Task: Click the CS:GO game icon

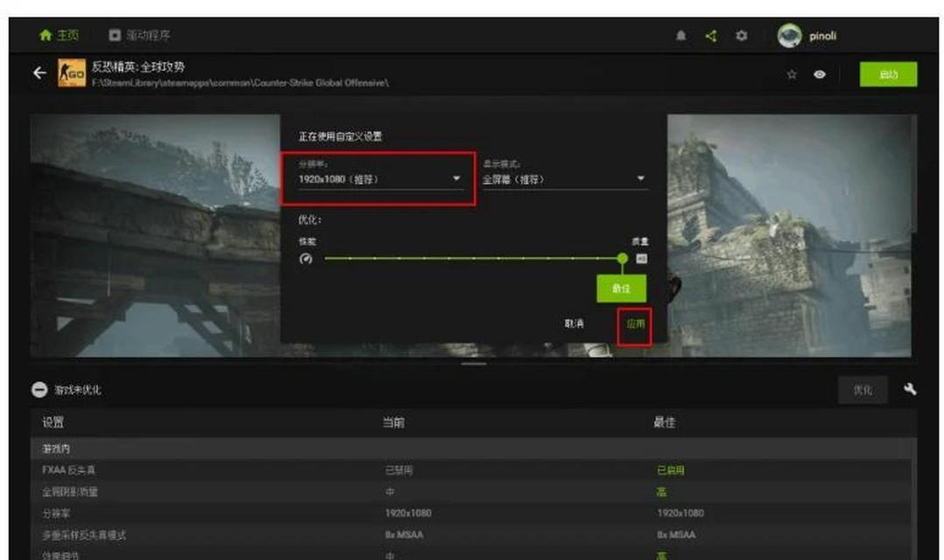Action: coord(72,73)
